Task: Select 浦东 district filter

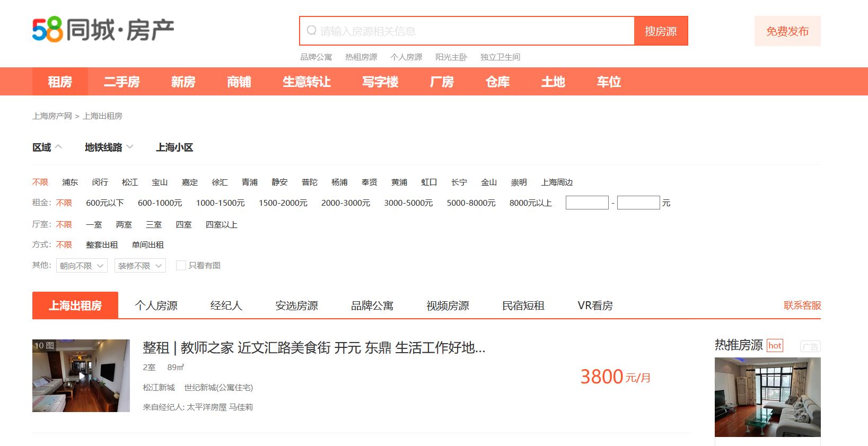Action: (70, 182)
